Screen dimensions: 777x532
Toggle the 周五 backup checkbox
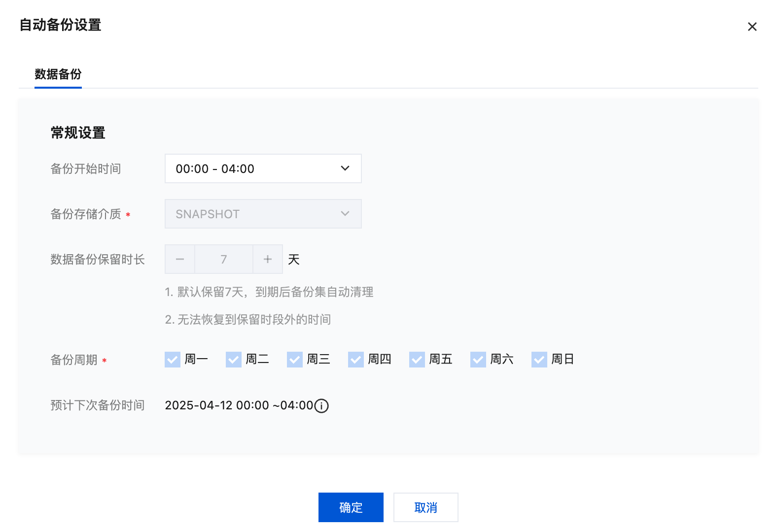tap(417, 360)
